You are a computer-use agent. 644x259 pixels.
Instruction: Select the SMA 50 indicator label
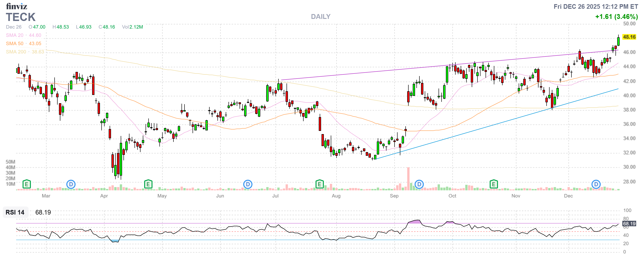pos(15,44)
